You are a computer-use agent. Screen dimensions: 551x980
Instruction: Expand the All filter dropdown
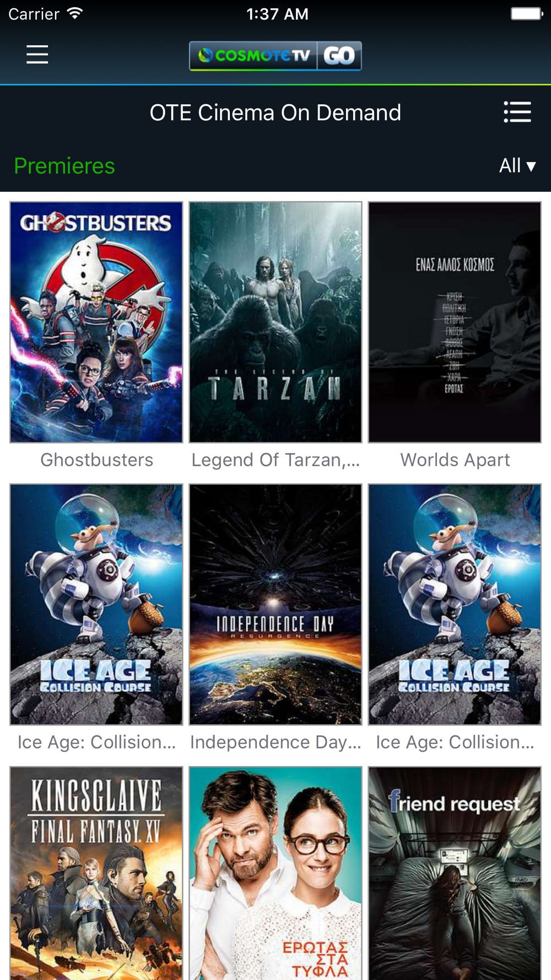tap(517, 165)
